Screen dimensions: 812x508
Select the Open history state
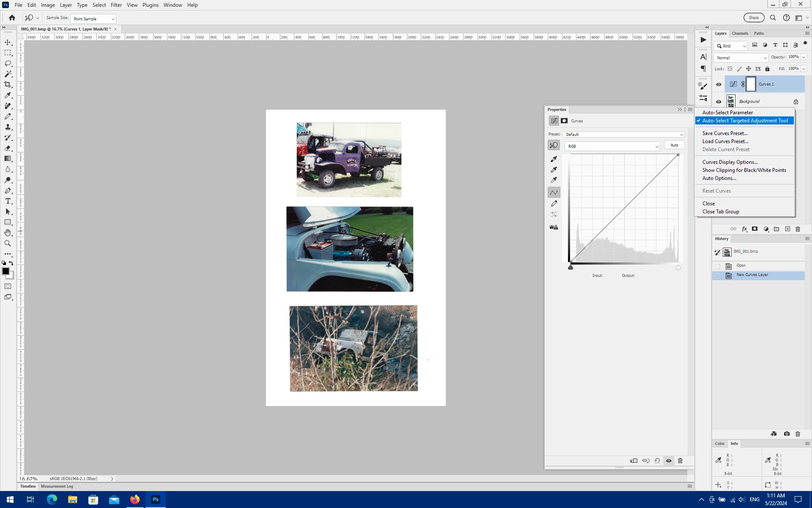741,265
